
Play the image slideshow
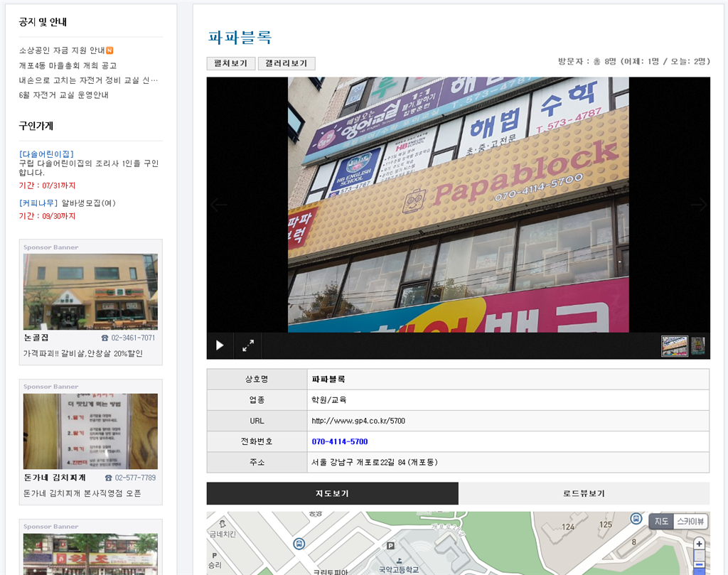[x=220, y=345]
